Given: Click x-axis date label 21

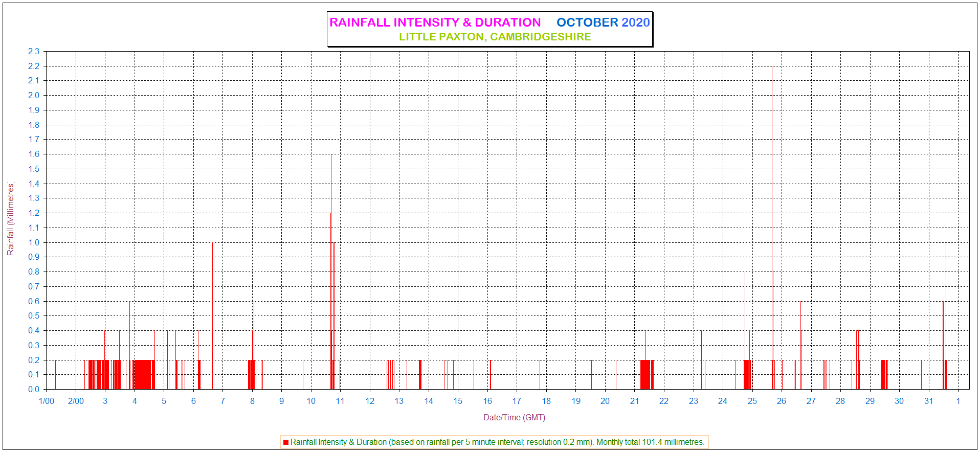Looking at the screenshot, I should pyautogui.click(x=634, y=401).
